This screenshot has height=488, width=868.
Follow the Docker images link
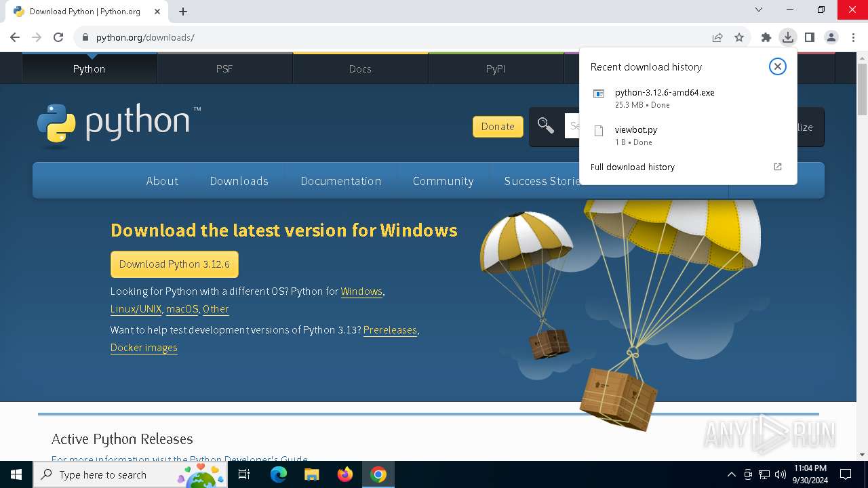coord(144,348)
